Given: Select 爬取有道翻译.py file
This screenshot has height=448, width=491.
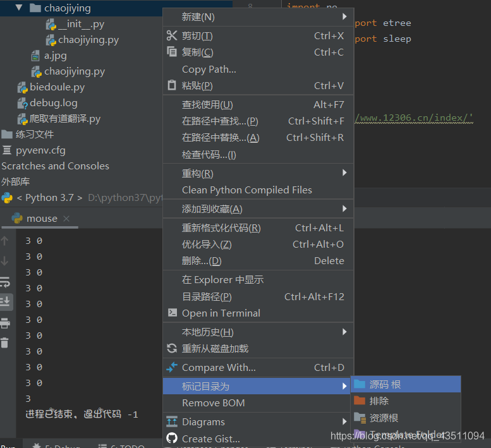Looking at the screenshot, I should point(59,119).
